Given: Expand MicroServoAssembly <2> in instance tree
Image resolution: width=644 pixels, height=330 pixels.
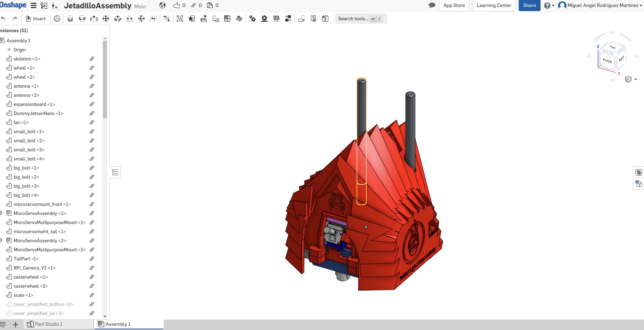Looking at the screenshot, I should 1,241.
